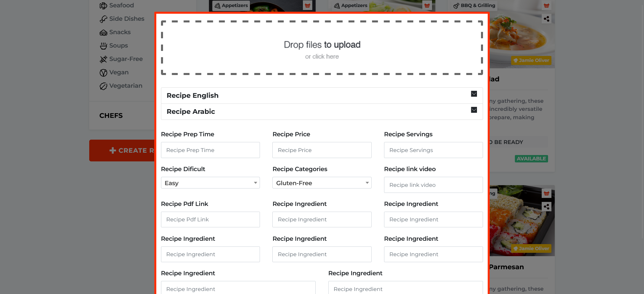Click the Soups bowl icon
Image resolution: width=644 pixels, height=294 pixels.
coord(103,46)
